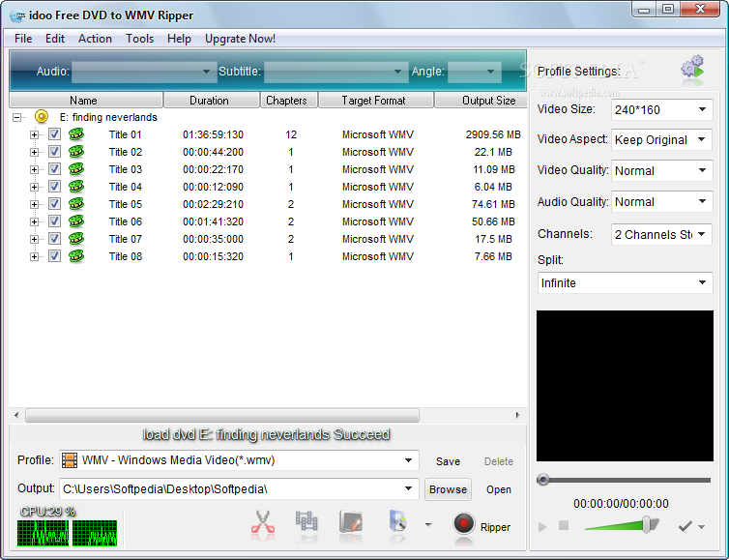
Task: Click the preview play button
Action: (542, 527)
